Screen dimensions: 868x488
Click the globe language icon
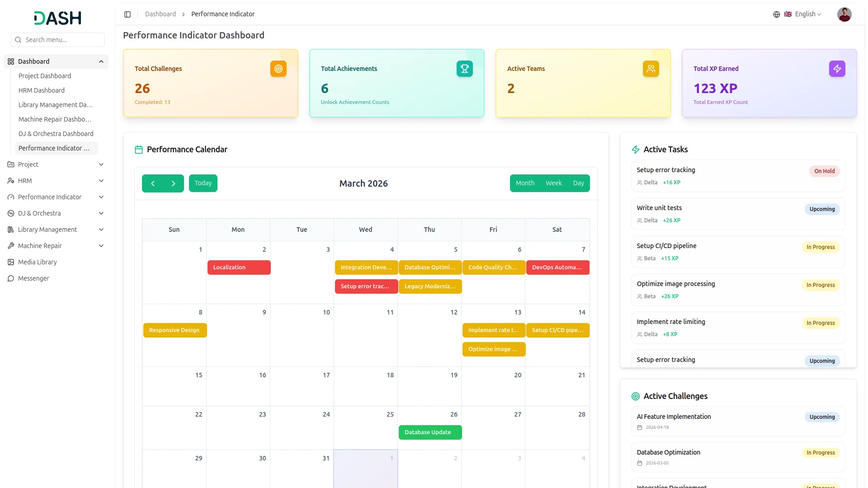pyautogui.click(x=776, y=14)
